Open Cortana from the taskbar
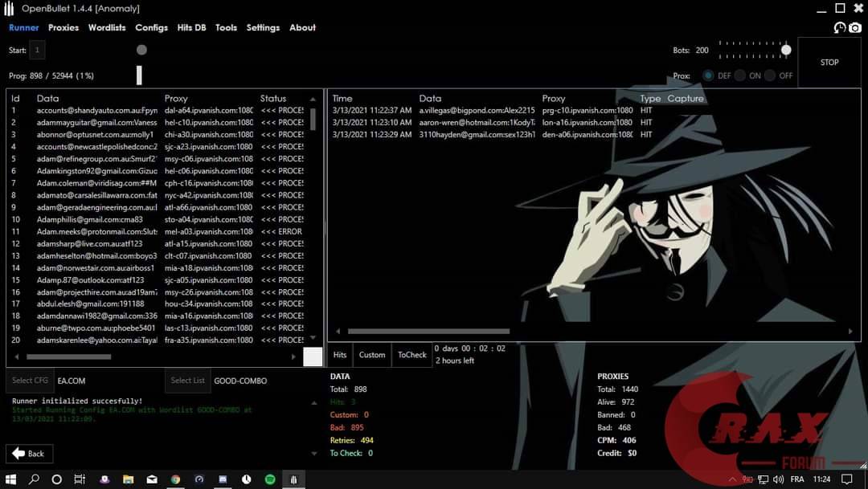 (56, 479)
